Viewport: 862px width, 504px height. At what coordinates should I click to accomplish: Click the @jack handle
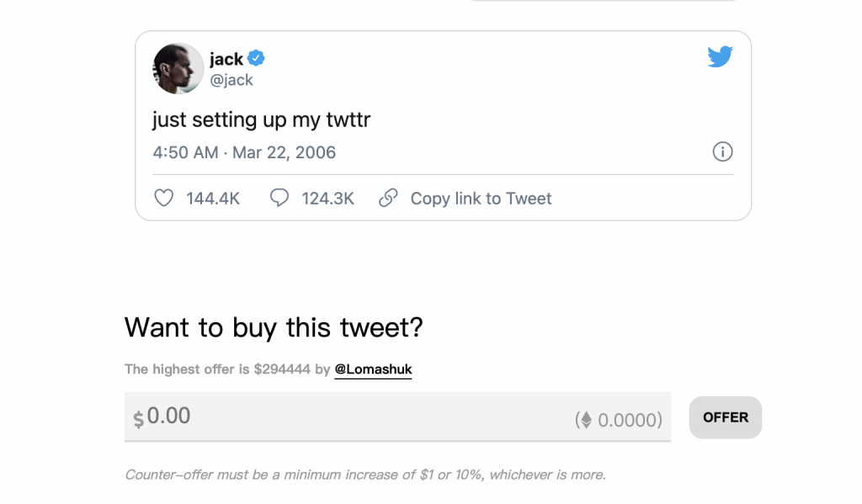coord(231,80)
